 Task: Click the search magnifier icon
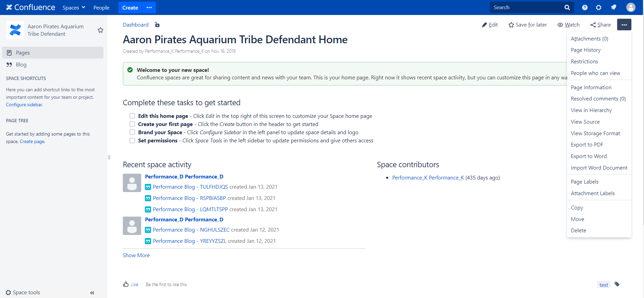click(567, 7)
